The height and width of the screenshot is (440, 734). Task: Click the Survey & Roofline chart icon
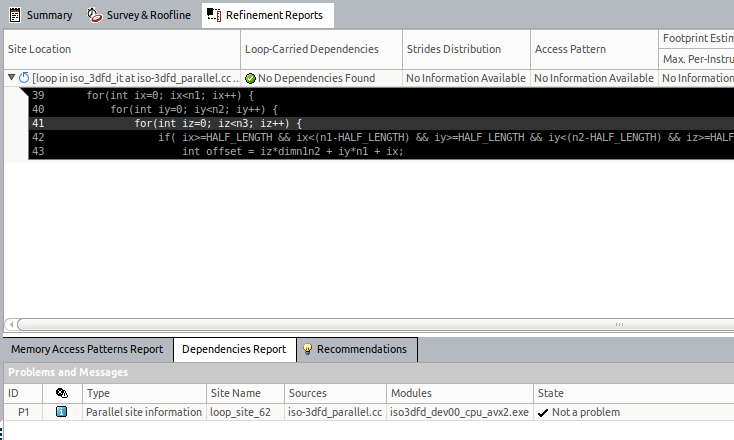point(94,15)
